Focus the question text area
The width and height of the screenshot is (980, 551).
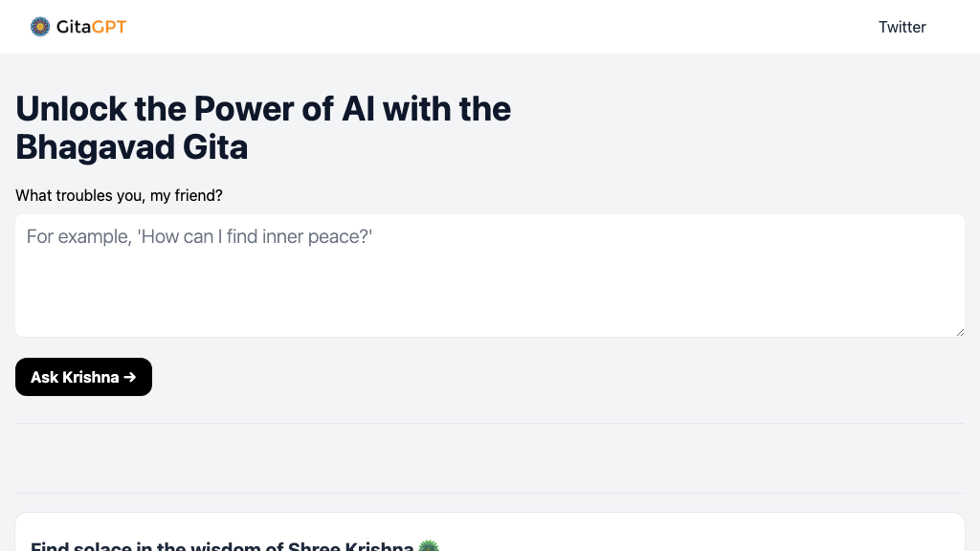pyautogui.click(x=489, y=275)
